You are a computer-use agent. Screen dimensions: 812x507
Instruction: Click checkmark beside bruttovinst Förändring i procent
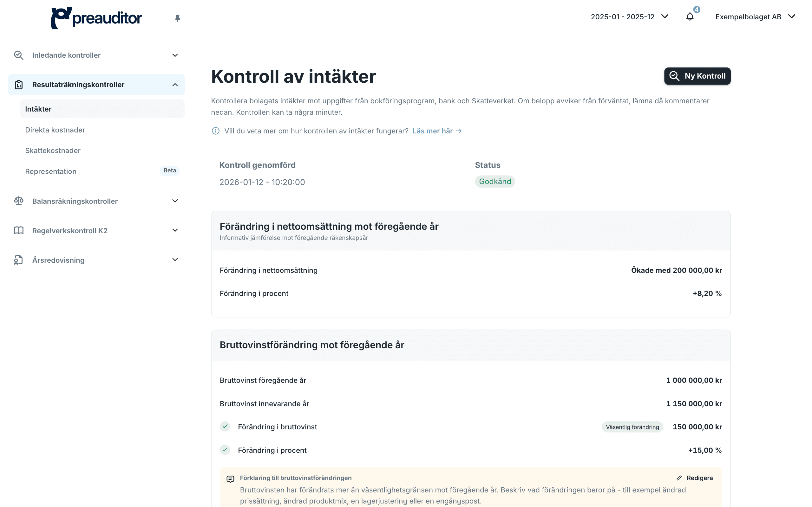click(225, 450)
